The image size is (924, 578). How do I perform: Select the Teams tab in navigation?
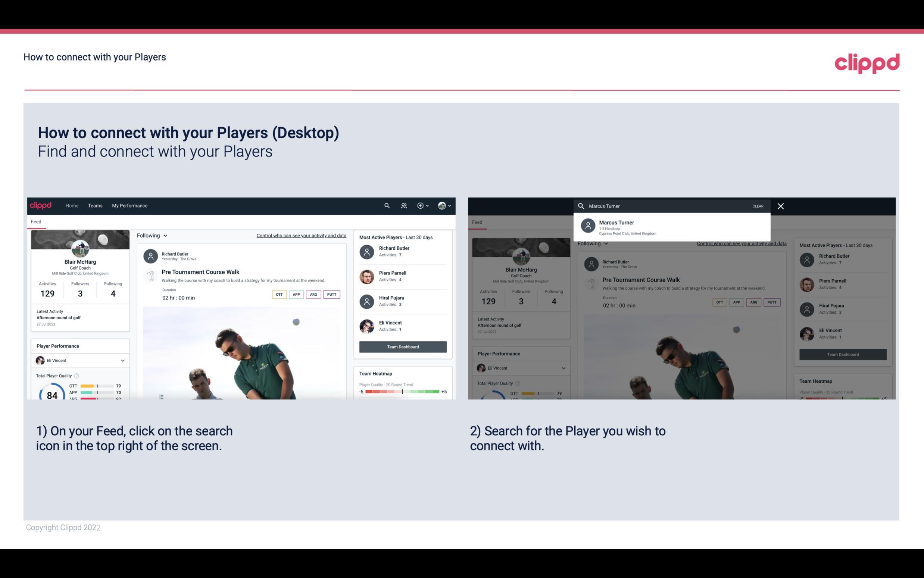[x=95, y=205]
